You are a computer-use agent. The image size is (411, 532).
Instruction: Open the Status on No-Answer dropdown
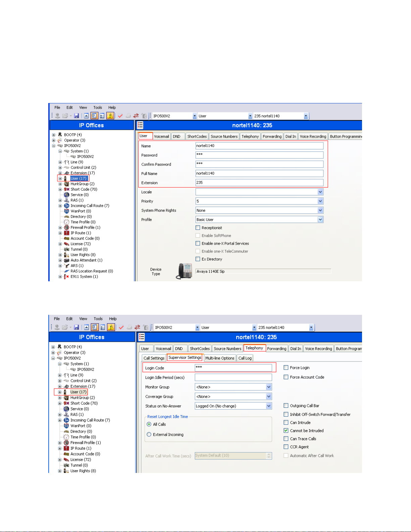pos(269,406)
